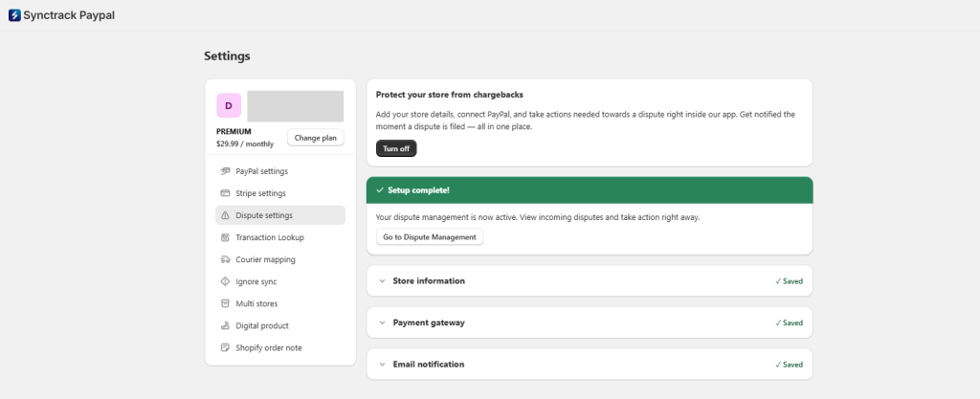Click the purple D store avatar

pos(229,105)
